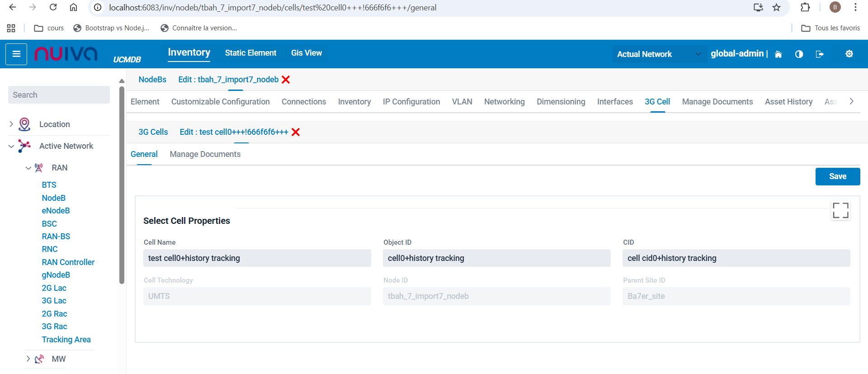Click the home icon in header
The image size is (868, 374).
pos(778,54)
